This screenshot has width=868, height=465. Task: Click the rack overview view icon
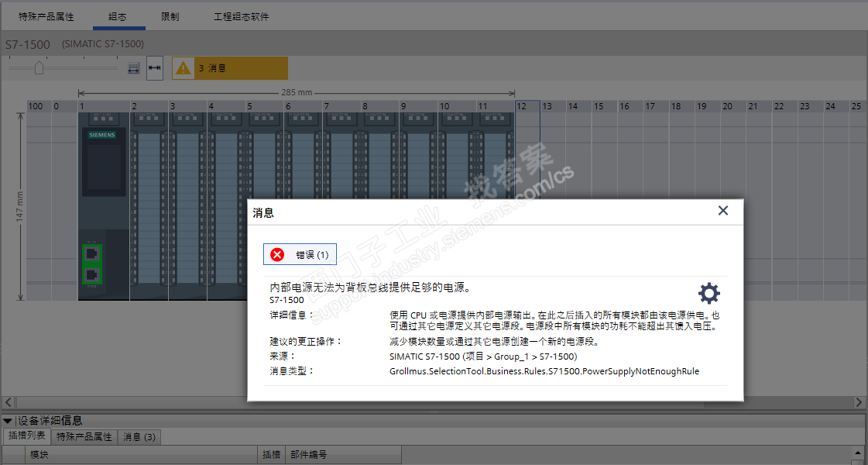(133, 68)
